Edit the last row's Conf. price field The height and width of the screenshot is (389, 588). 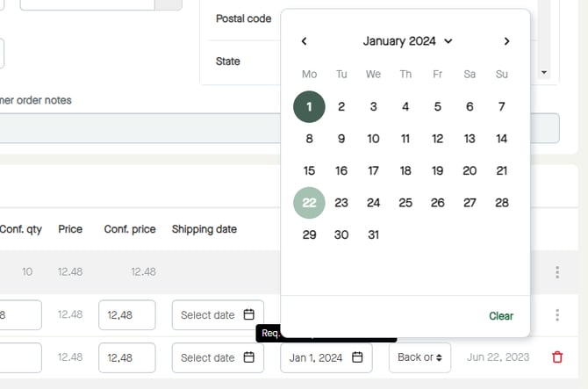coord(127,357)
